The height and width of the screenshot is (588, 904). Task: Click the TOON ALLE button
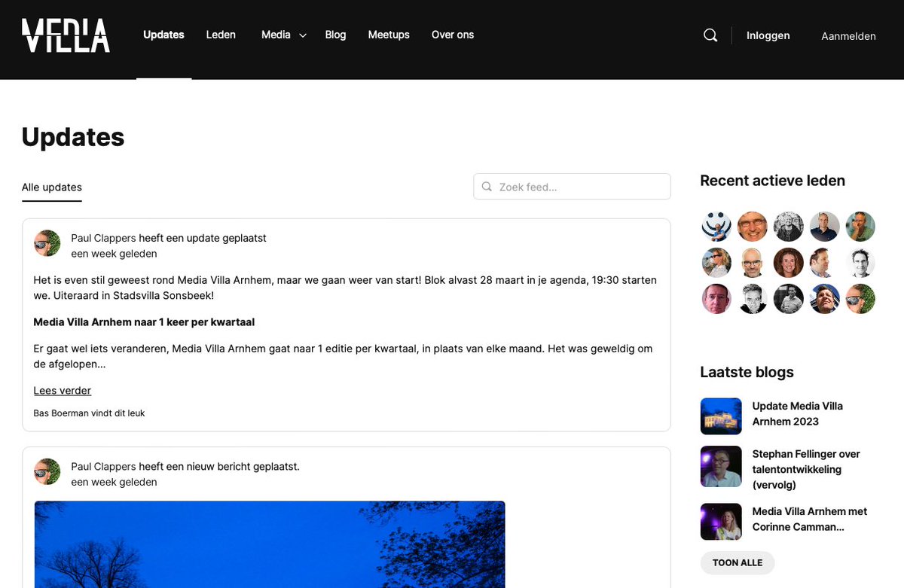tap(738, 562)
